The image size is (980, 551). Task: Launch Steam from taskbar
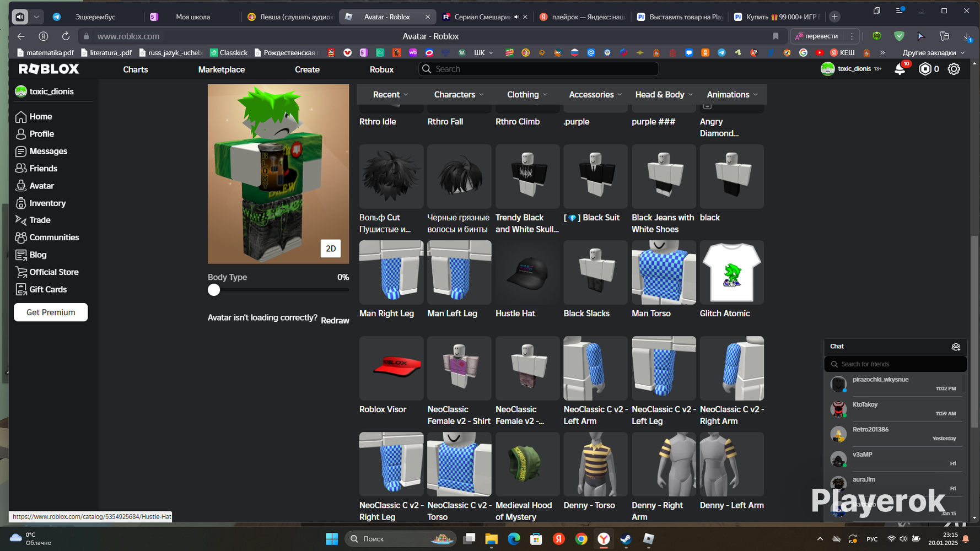click(x=626, y=539)
